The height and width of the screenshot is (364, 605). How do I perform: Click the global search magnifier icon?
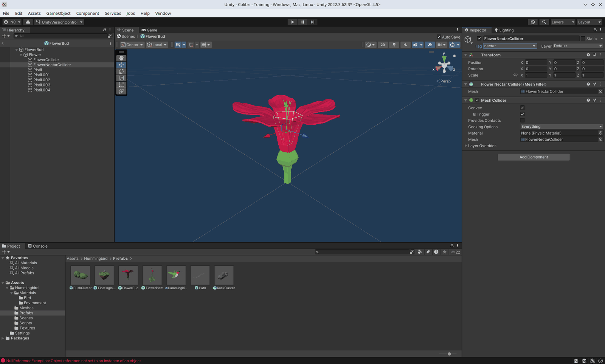[544, 22]
